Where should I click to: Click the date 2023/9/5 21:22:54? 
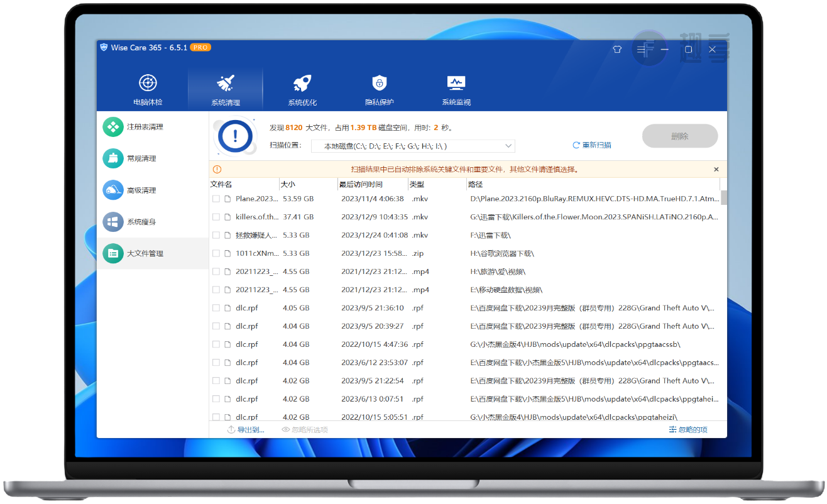[373, 381]
